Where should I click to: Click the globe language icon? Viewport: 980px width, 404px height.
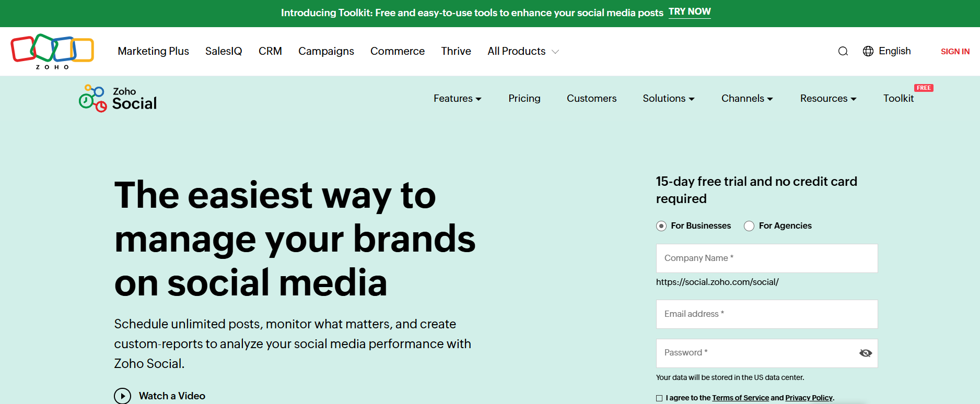868,51
